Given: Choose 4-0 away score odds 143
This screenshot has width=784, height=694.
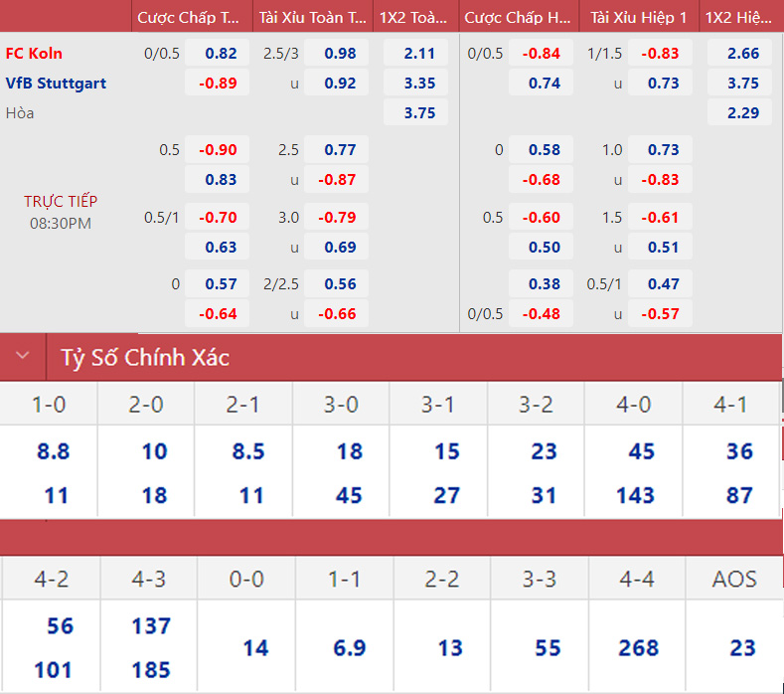Looking at the screenshot, I should [634, 495].
